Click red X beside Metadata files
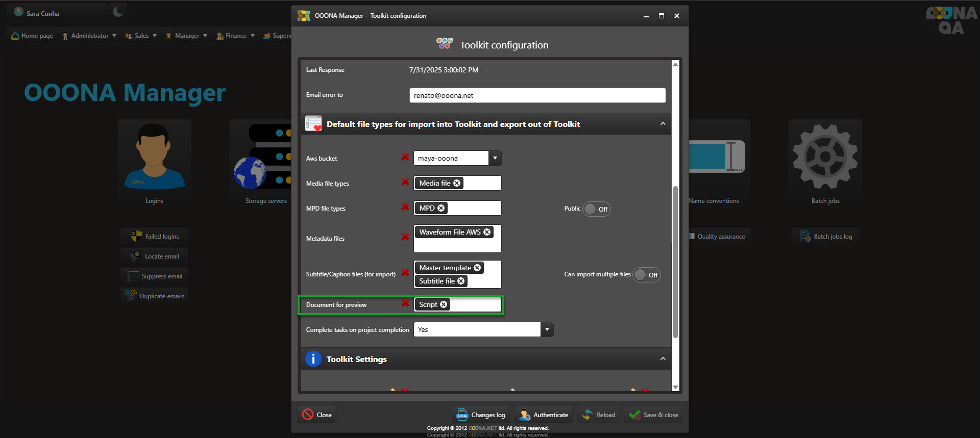 tap(405, 237)
